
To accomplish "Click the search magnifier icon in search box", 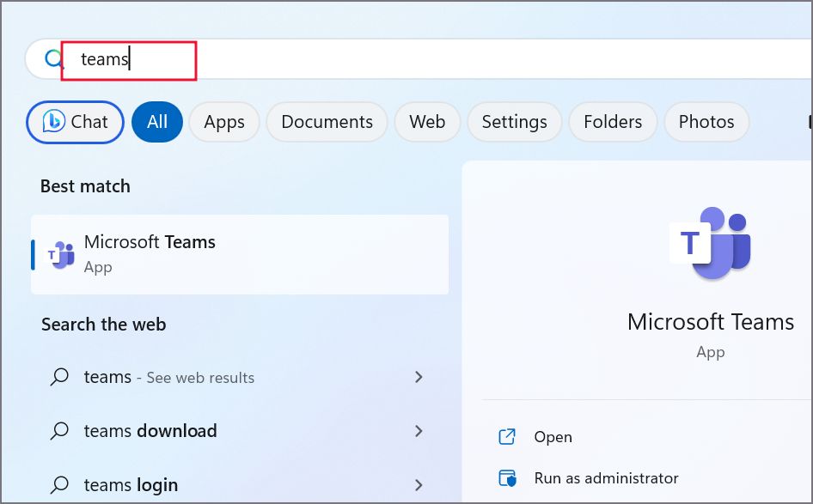I will click(53, 59).
